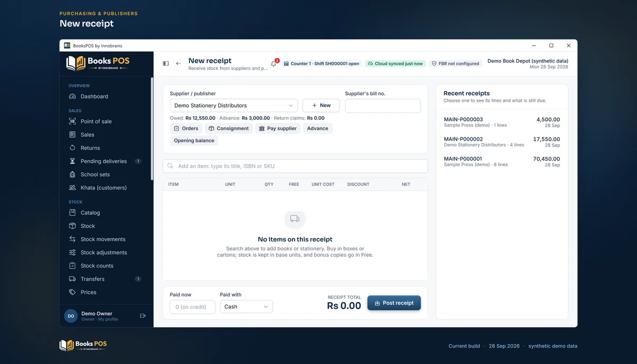Select receipt MAIN-P000002

tap(502, 142)
